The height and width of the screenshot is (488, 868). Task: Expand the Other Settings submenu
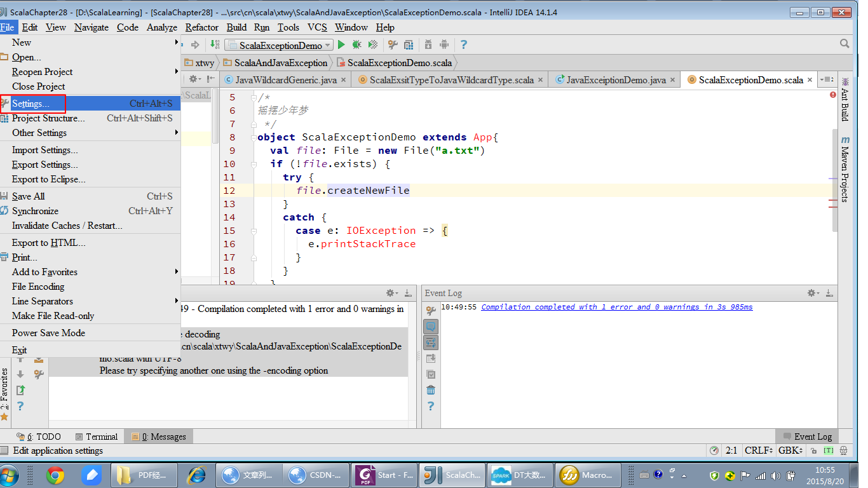(x=90, y=133)
